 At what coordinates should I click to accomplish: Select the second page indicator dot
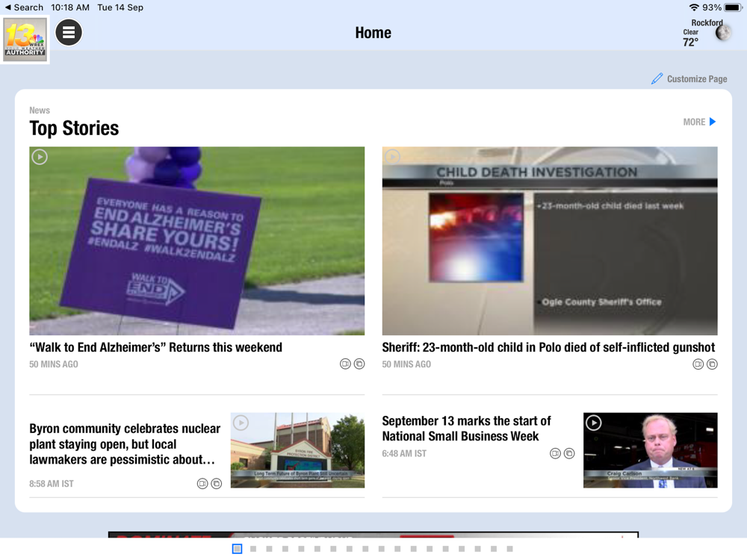coord(253,549)
